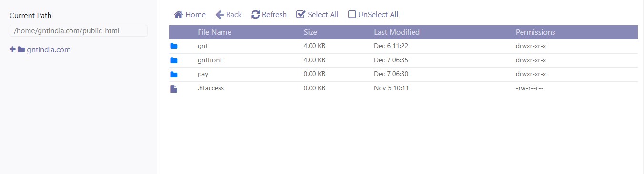
Task: Click the pay folder icon
Action: tap(174, 75)
